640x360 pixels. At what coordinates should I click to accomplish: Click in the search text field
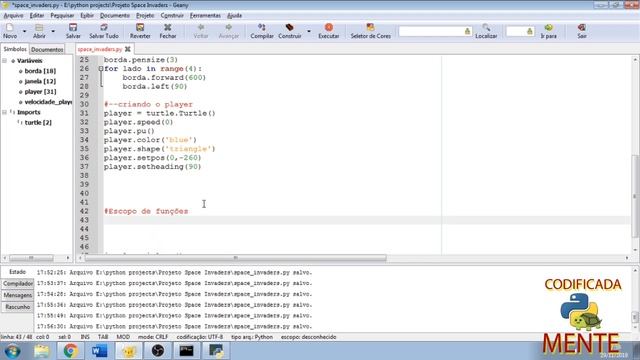pyautogui.click(x=431, y=31)
